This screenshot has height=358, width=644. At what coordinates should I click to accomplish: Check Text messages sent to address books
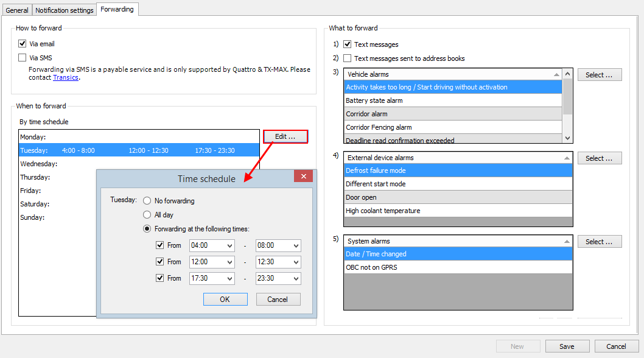click(347, 58)
